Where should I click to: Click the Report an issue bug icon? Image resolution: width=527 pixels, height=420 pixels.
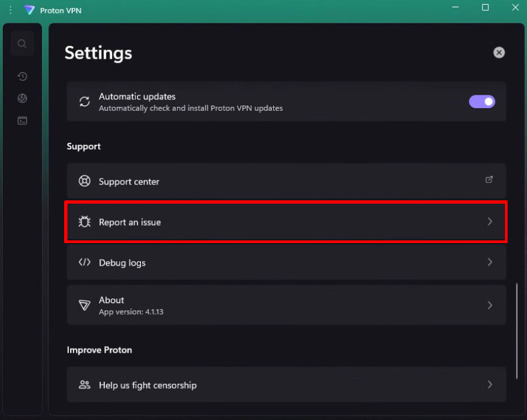[x=85, y=222]
